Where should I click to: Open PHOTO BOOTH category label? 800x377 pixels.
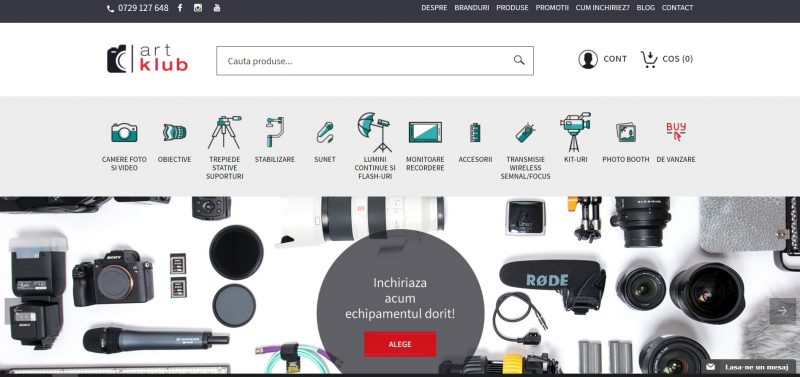(x=626, y=159)
